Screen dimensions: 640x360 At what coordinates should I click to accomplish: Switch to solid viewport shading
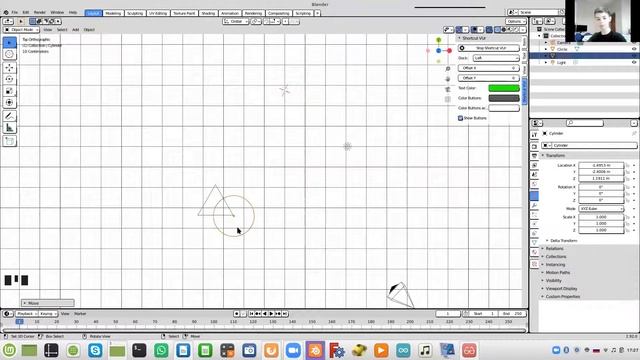click(x=504, y=30)
